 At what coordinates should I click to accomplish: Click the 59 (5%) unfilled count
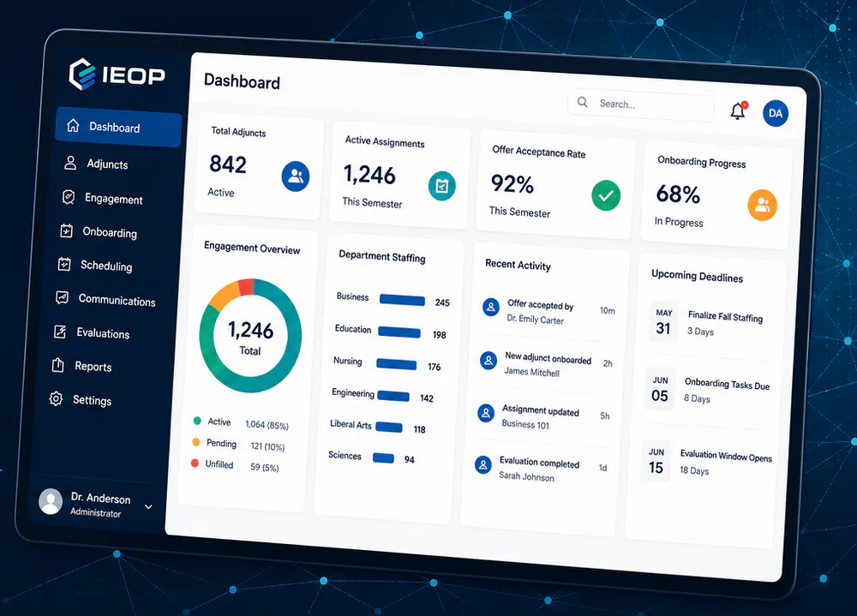point(265,467)
